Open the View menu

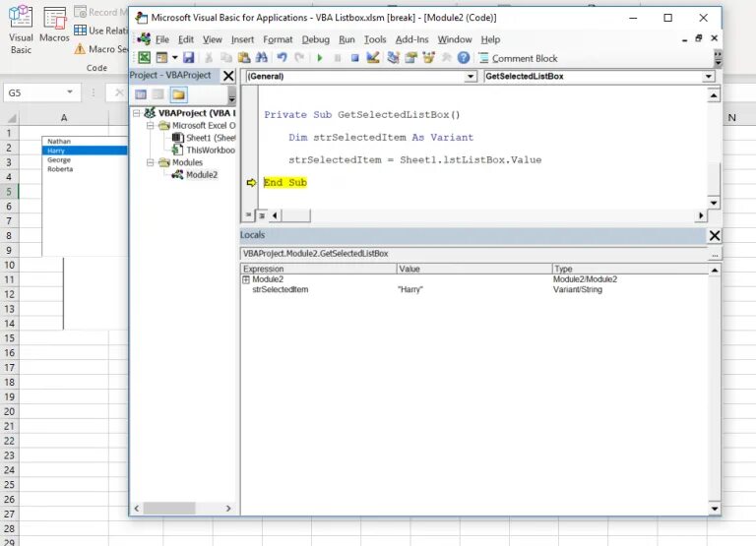[213, 39]
